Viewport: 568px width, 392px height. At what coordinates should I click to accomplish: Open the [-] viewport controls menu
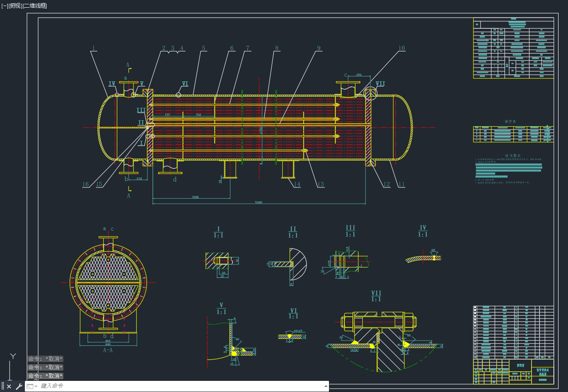tap(5, 6)
